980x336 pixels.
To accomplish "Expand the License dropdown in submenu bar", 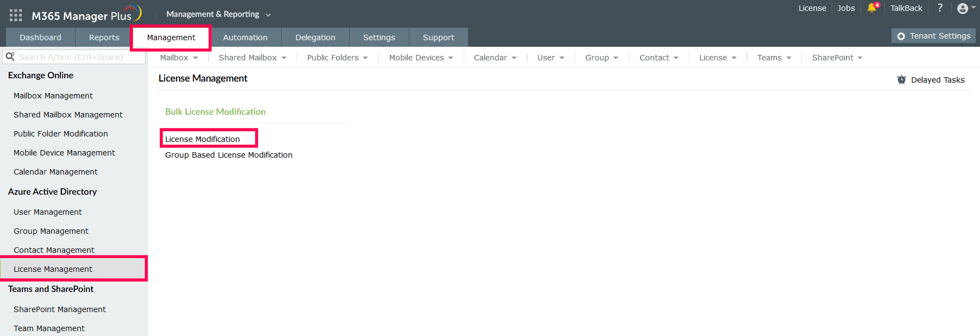I will (x=718, y=57).
